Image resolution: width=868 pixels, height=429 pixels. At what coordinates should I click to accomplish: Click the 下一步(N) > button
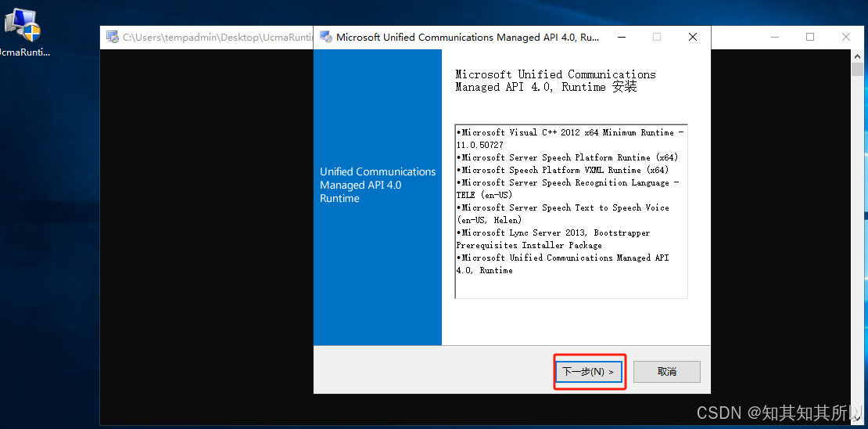pos(589,372)
